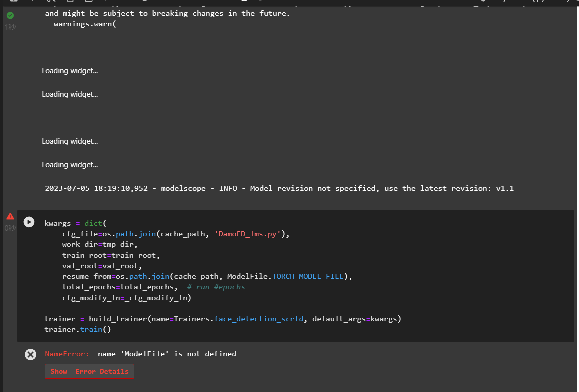Click the red warning triangle cell status icon
Image resolution: width=579 pixels, height=392 pixels.
pos(10,216)
